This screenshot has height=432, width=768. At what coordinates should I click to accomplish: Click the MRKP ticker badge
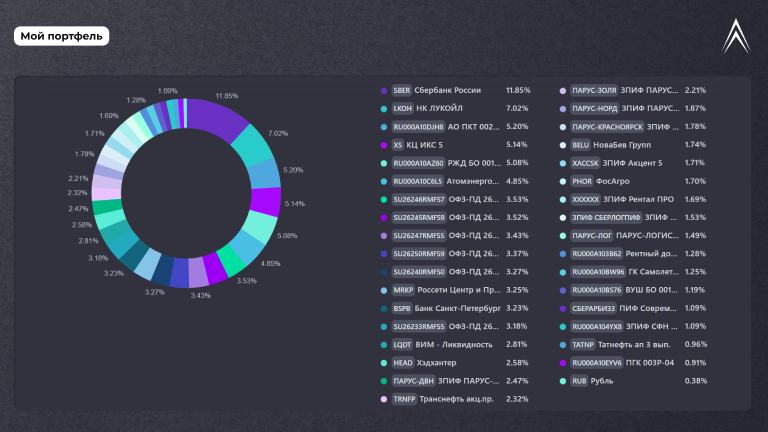(x=403, y=290)
